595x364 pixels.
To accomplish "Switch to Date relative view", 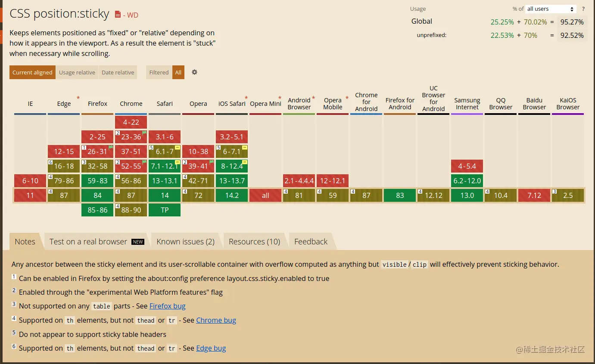I will click(x=118, y=72).
